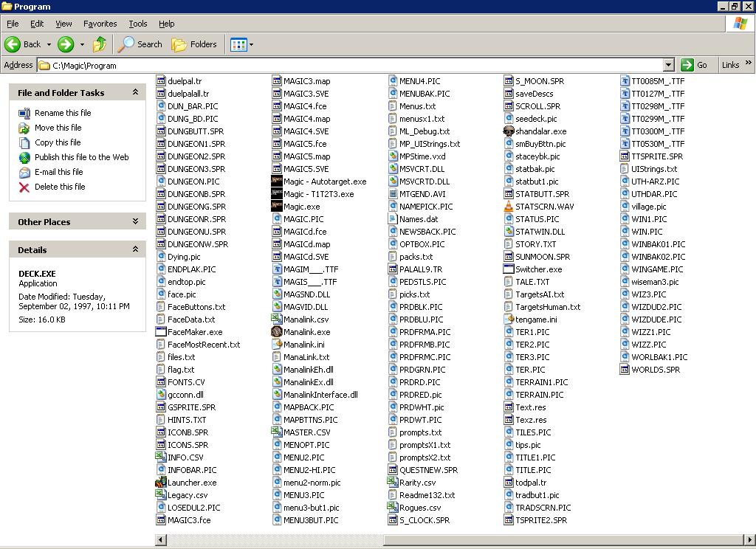Select the file named ManalinkInterface.dll
This screenshot has width=756, height=549.
320,395
